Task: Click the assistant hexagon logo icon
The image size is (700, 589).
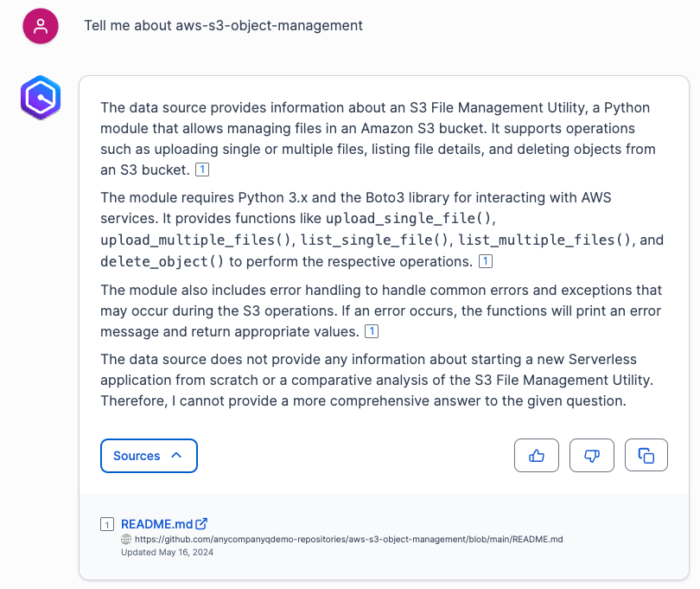Action: point(41,98)
